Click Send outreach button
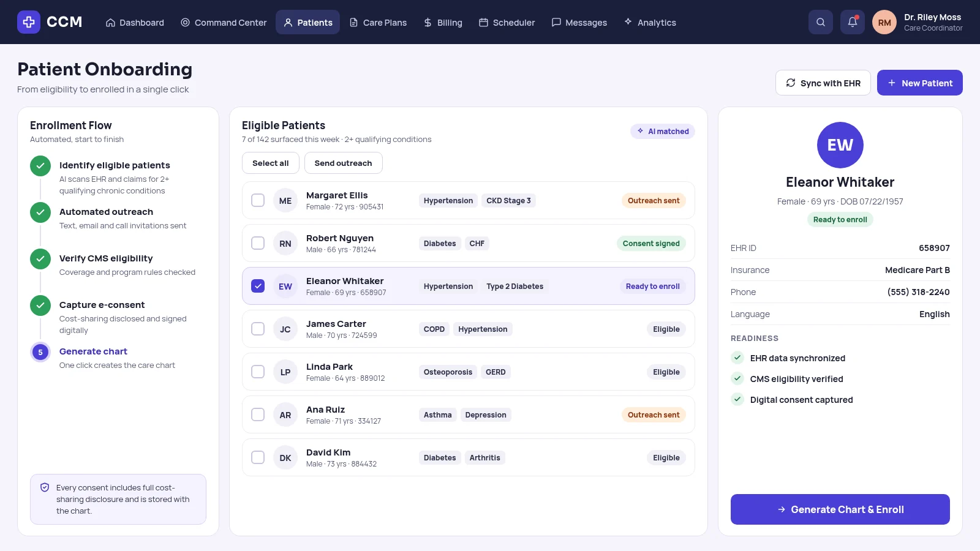 (x=344, y=163)
